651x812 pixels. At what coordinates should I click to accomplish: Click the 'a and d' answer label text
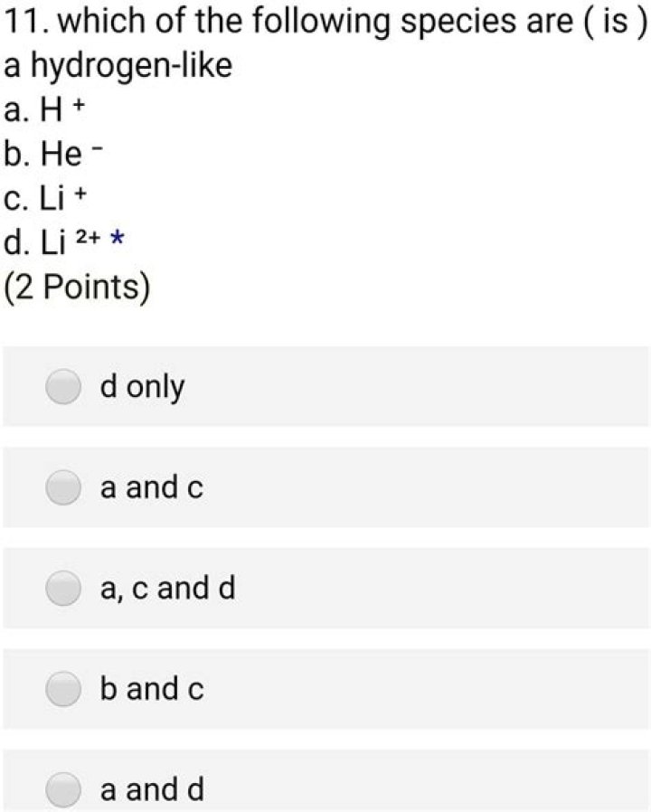click(x=152, y=790)
